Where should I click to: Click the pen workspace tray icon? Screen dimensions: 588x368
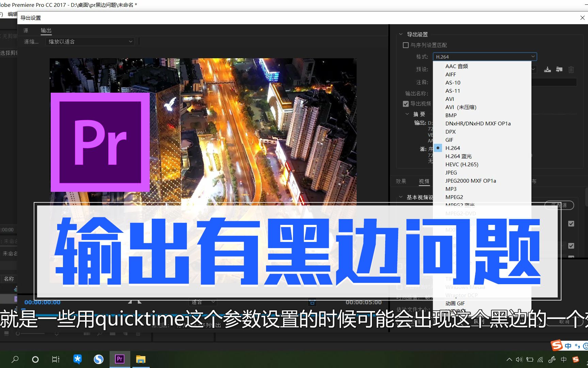coord(552,359)
